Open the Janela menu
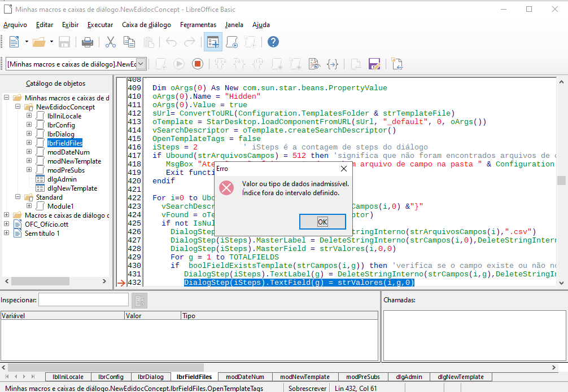Screen dimensions: 568x392 point(234,25)
